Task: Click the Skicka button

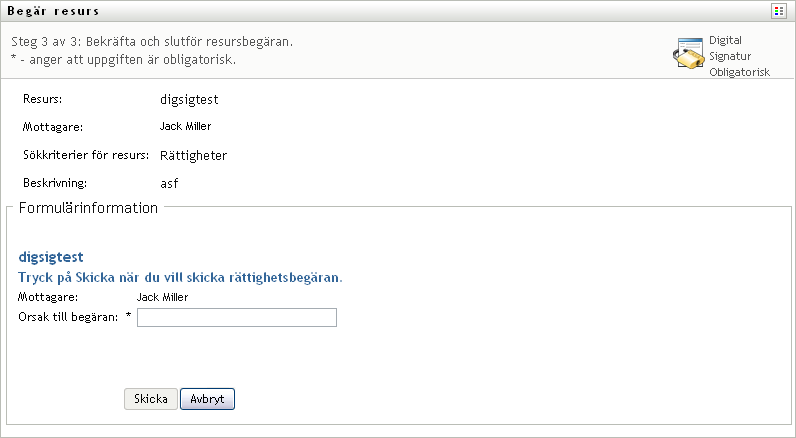Action: pyautogui.click(x=151, y=399)
